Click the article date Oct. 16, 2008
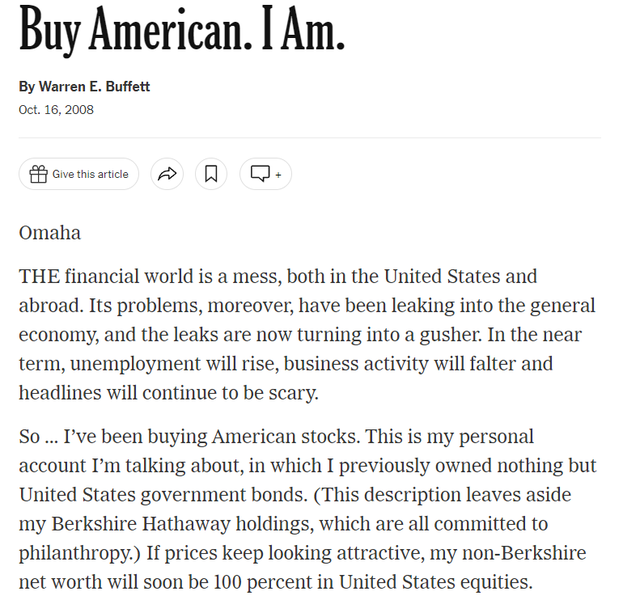640x600 pixels. 56,109
